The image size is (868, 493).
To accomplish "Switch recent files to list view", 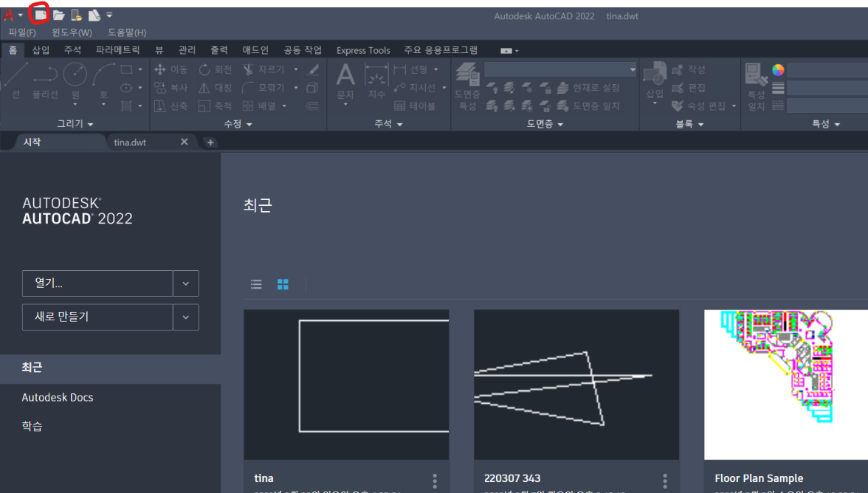I will click(256, 284).
